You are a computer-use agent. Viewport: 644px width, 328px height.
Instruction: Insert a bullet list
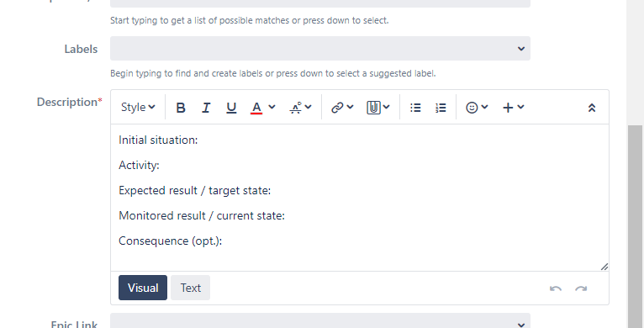coord(415,108)
